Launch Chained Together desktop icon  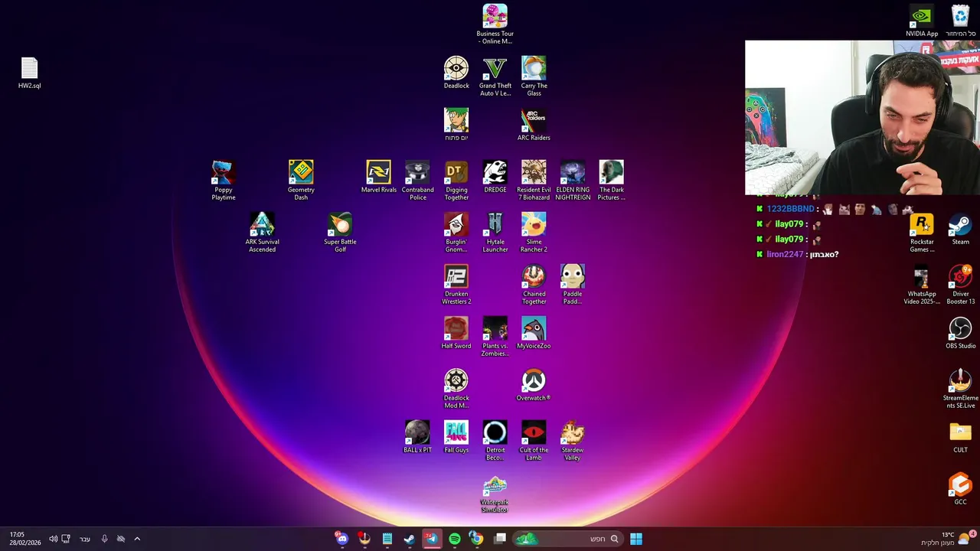(x=534, y=284)
